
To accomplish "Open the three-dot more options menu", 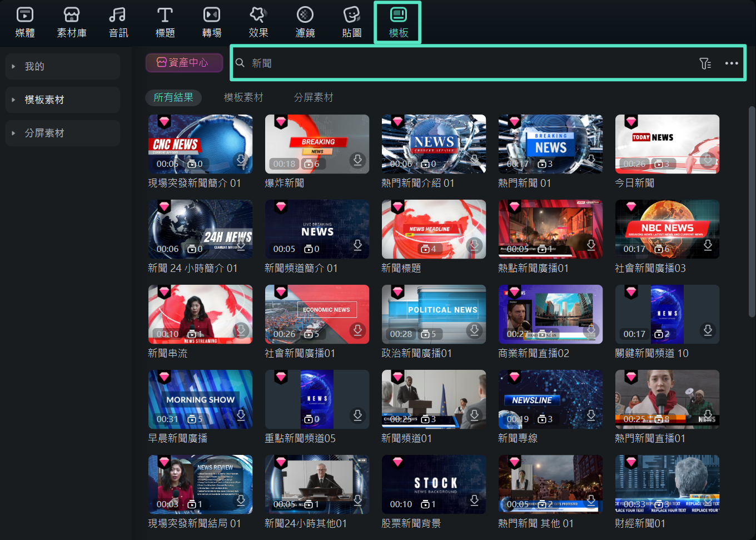I will click(x=732, y=63).
